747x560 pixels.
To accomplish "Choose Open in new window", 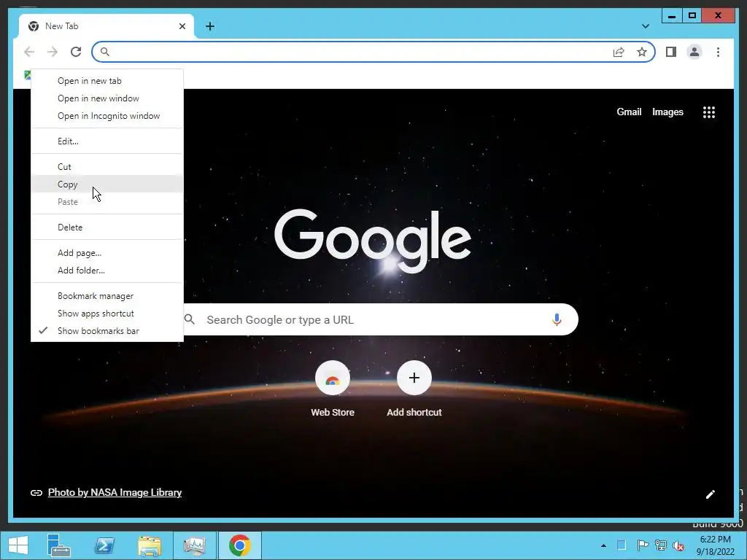I will coord(107,98).
